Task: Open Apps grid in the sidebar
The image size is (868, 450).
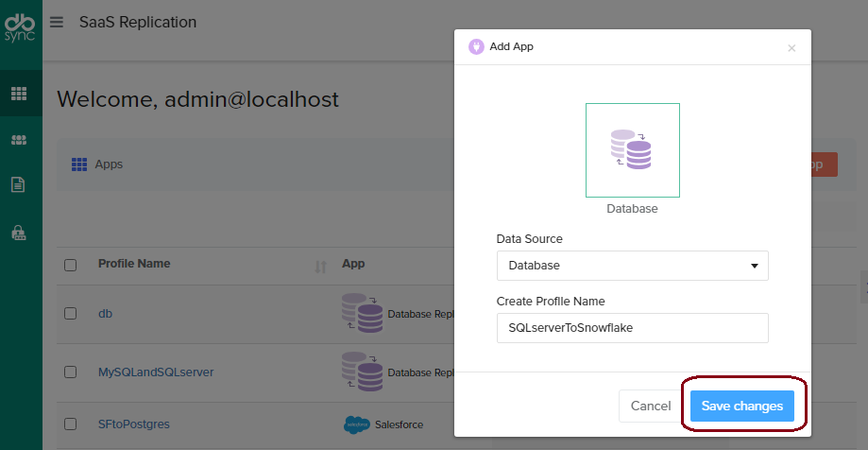Action: [x=19, y=94]
